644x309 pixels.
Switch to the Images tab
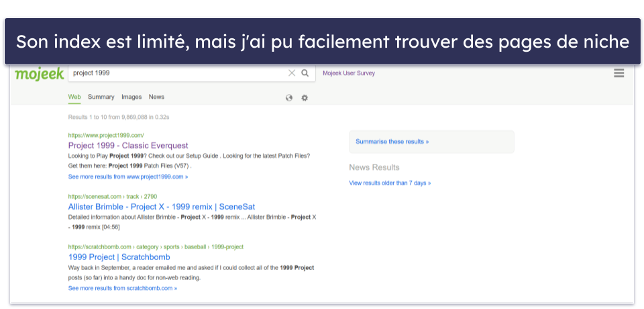tap(131, 97)
